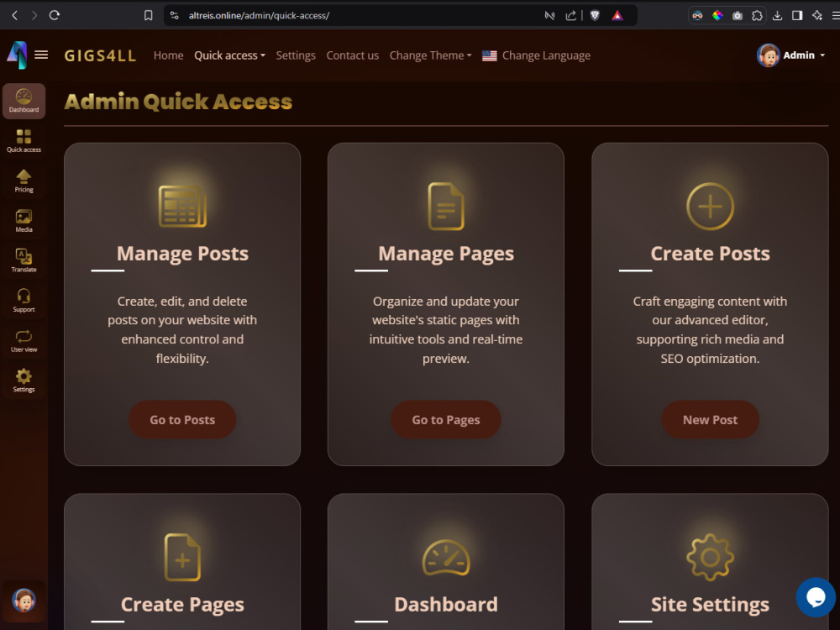Click the Admin Quick Access heading
This screenshot has height=630, width=840.
click(x=178, y=102)
